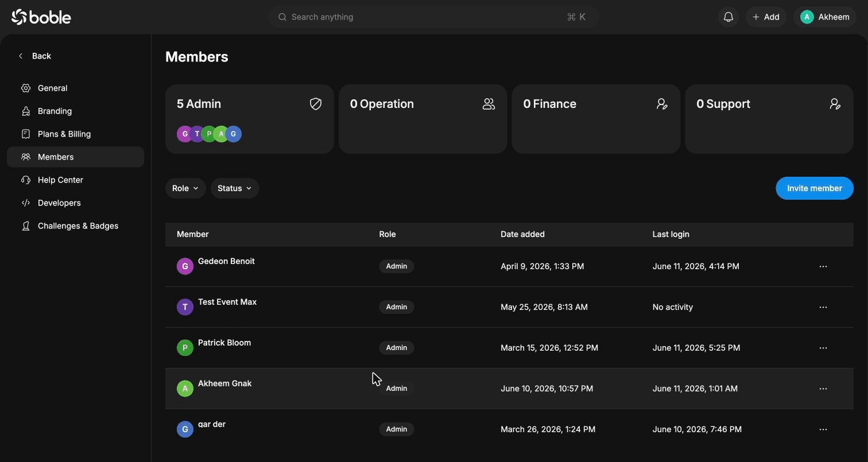Screen dimensions: 868x462
Task: Click the Admin card shield icon
Action: pos(316,104)
